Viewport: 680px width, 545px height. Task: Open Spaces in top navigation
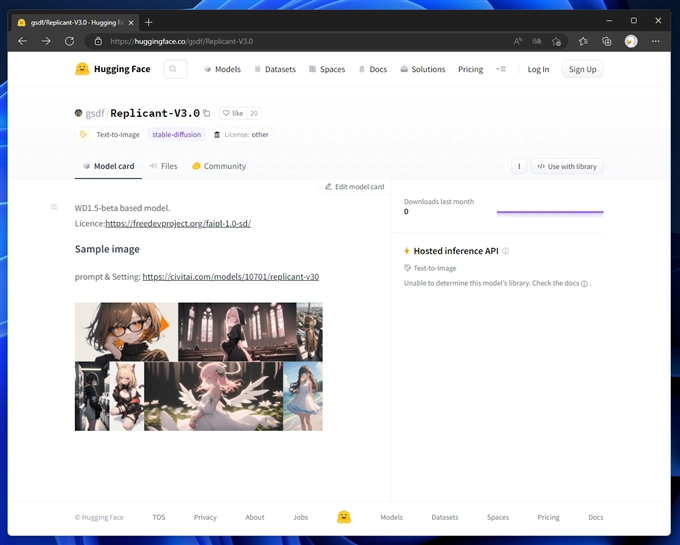tap(327, 69)
